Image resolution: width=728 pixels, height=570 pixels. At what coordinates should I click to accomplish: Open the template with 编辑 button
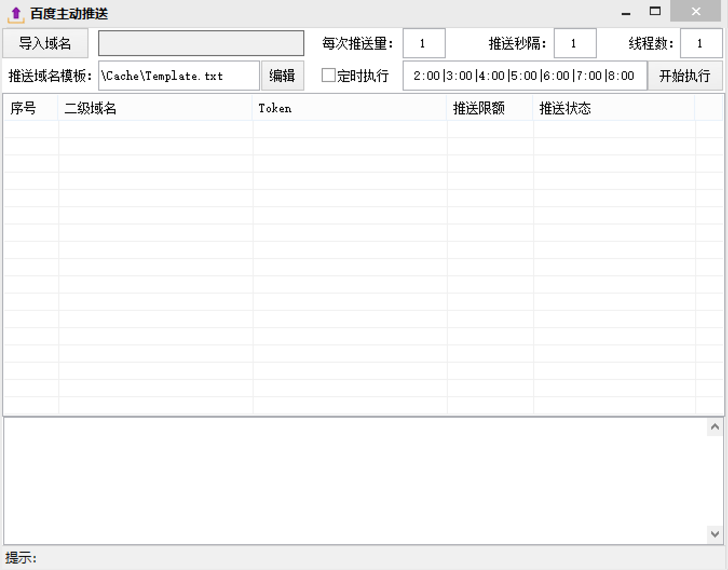tap(282, 76)
